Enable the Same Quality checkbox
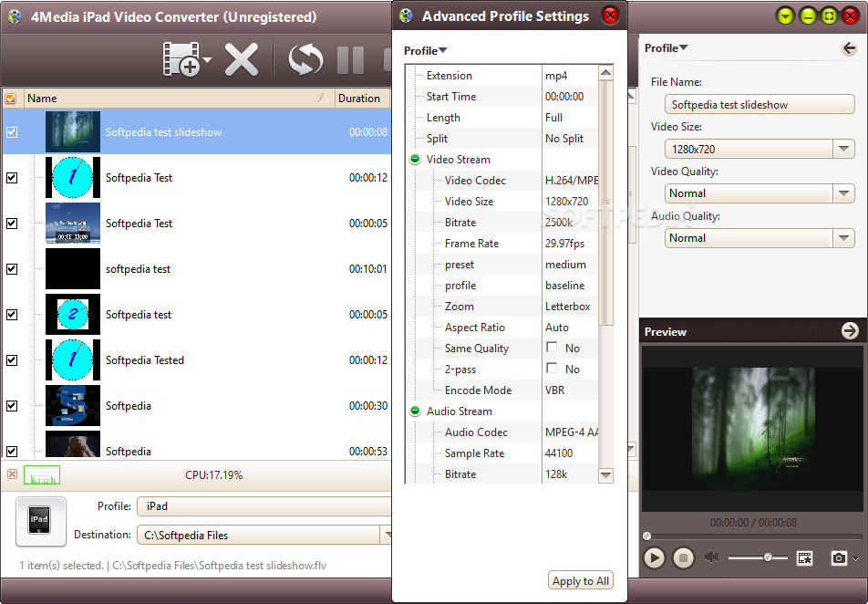Screen dimensions: 868x604 click(x=552, y=347)
